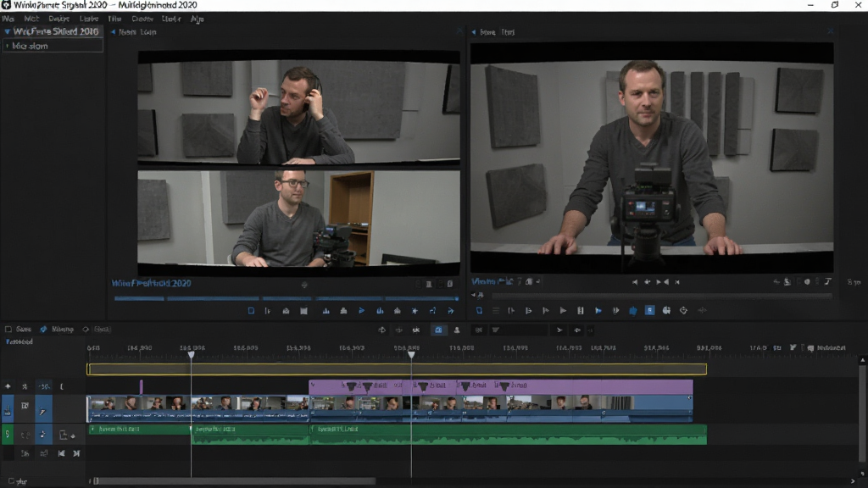Collapse the project tree header arrow

7,31
